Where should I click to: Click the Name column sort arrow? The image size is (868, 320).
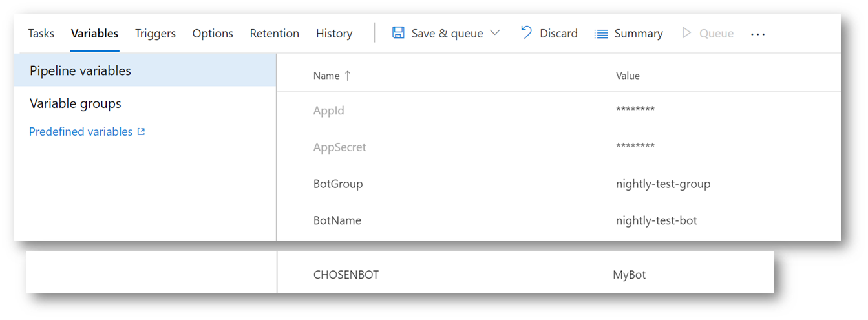click(x=347, y=76)
